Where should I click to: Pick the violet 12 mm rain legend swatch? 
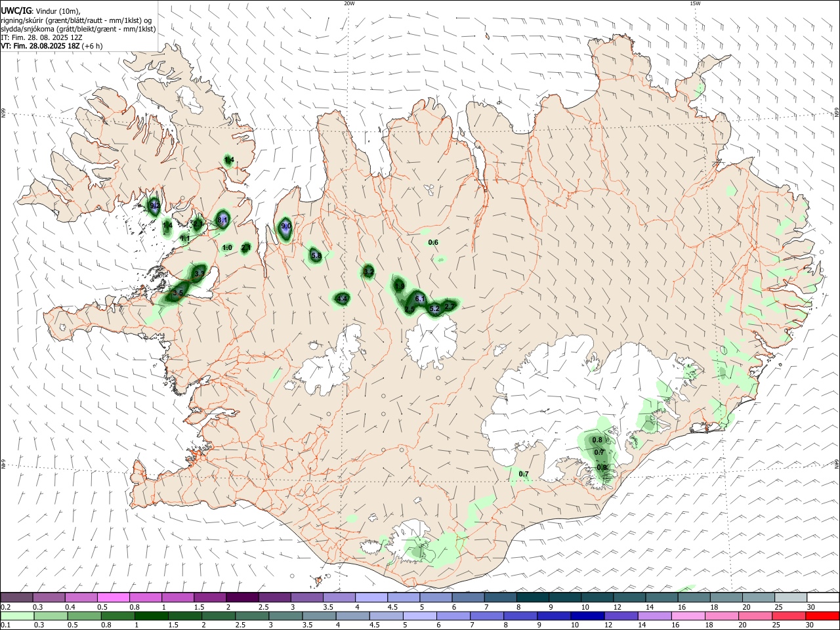pos(620,616)
